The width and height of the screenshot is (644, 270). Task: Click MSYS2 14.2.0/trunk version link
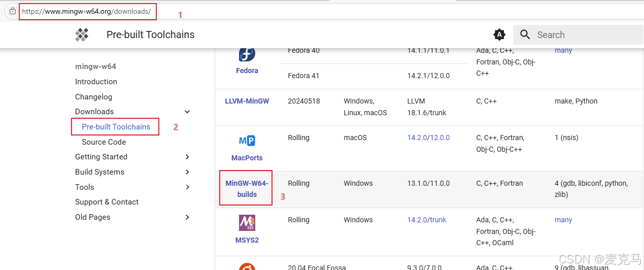(427, 220)
